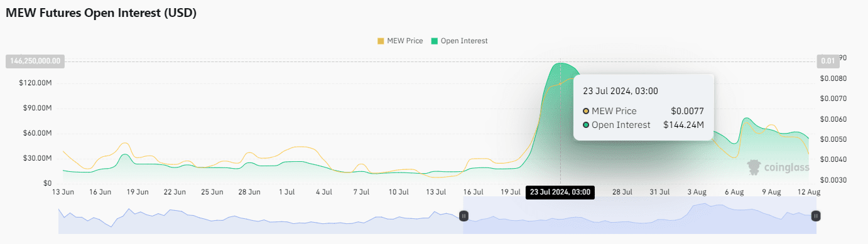Click the MEW Price label in the tooltip
Screen dimensions: 868x244
[614, 111]
